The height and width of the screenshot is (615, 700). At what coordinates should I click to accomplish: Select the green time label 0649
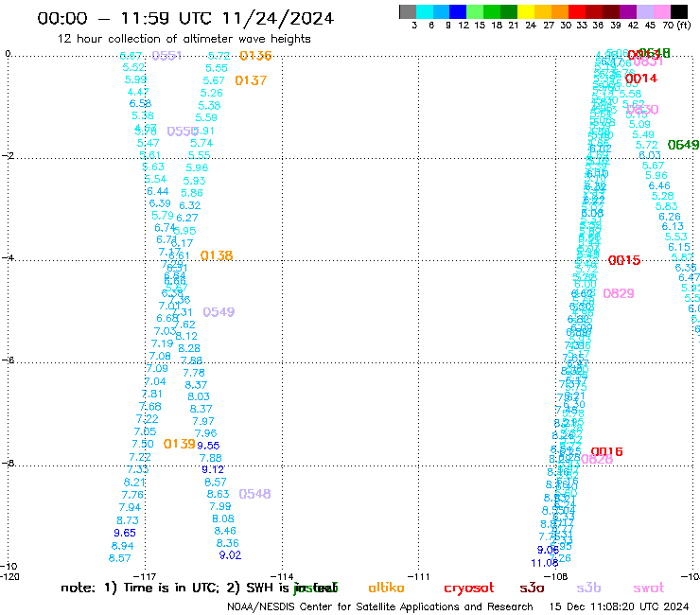(683, 145)
